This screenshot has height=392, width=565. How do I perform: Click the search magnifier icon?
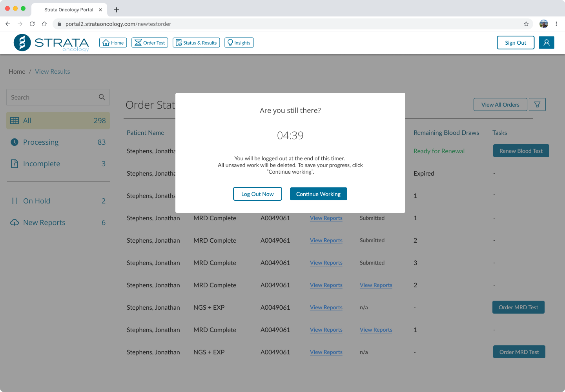[102, 97]
